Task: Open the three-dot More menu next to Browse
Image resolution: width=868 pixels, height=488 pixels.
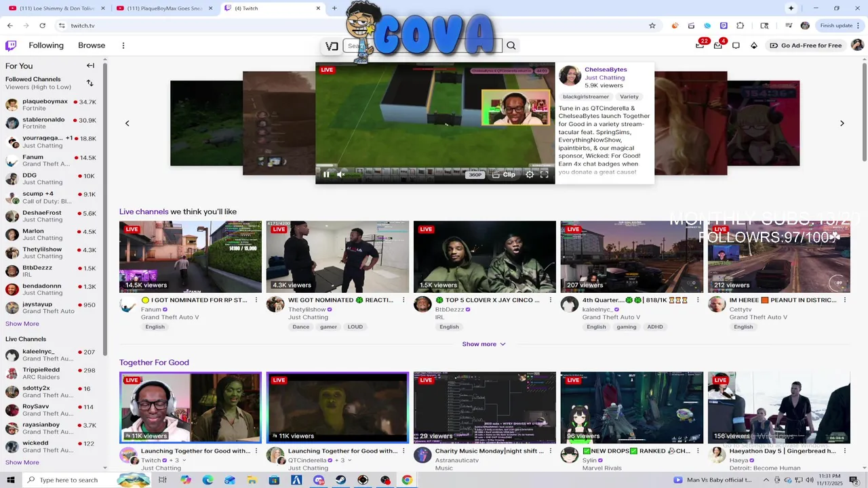Action: point(123,45)
